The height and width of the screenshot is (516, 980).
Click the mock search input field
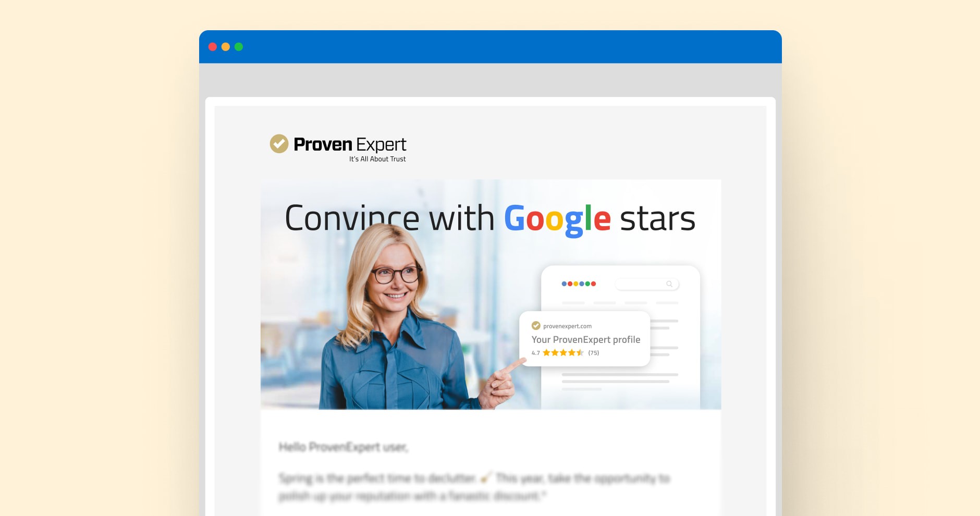tap(647, 284)
